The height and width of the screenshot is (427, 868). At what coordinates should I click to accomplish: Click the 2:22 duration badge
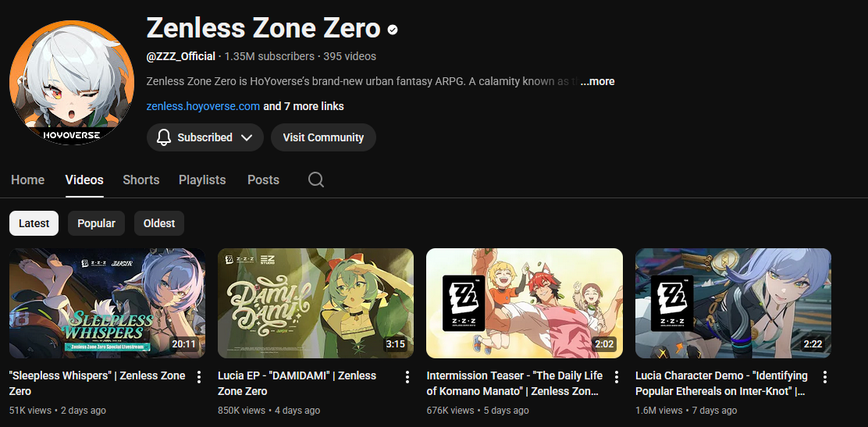(813, 344)
